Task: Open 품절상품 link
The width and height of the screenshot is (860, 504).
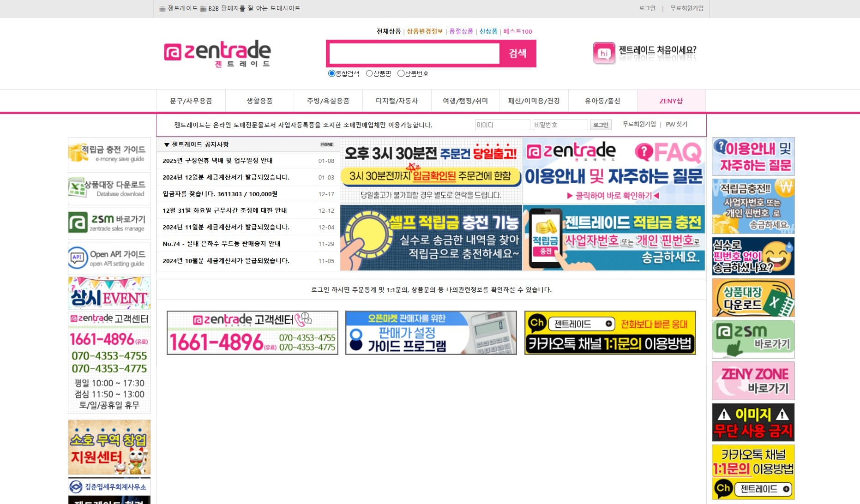Action: (461, 31)
